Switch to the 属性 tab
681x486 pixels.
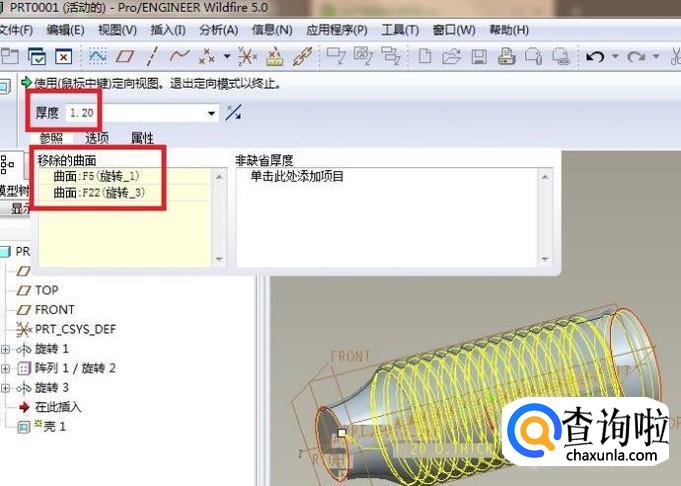[x=142, y=138]
